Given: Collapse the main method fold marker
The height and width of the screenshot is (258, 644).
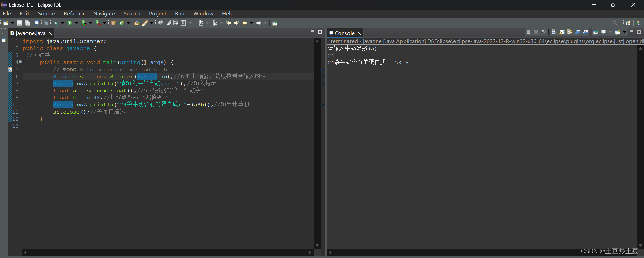Looking at the screenshot, I should point(20,62).
